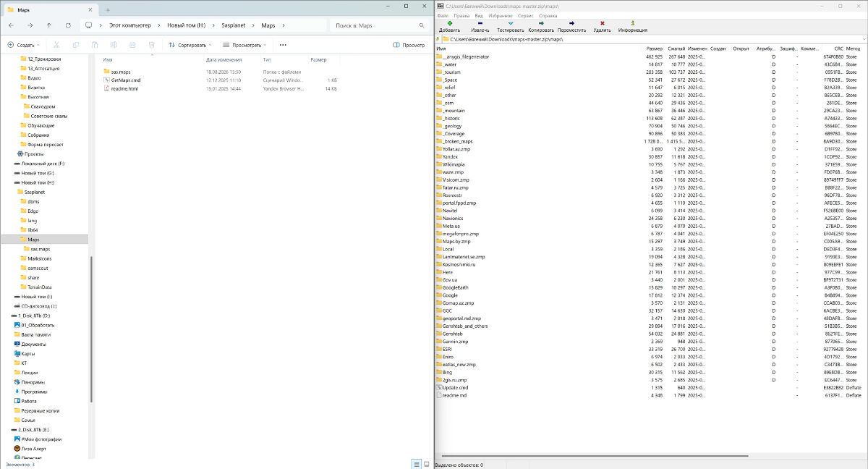This screenshot has height=469, width=868.
Task: Click Sasplanet in the breadcrumb path
Action: pyautogui.click(x=233, y=25)
